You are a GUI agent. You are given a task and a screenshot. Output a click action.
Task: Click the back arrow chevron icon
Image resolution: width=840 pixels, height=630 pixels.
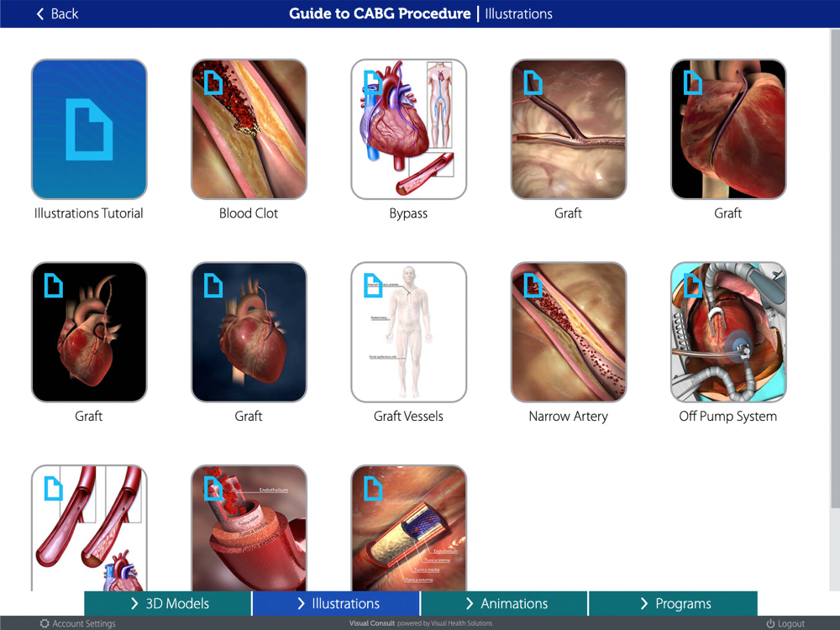(40, 14)
